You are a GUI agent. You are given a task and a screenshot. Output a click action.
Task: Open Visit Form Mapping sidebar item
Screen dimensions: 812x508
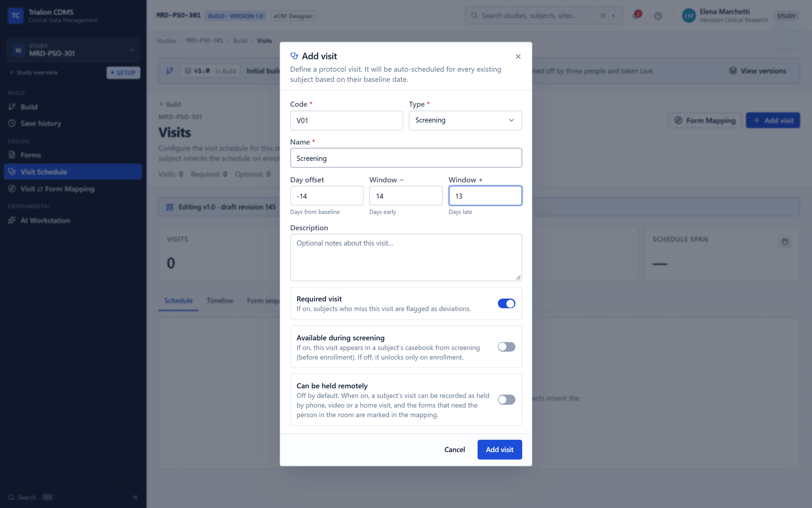tap(73, 189)
